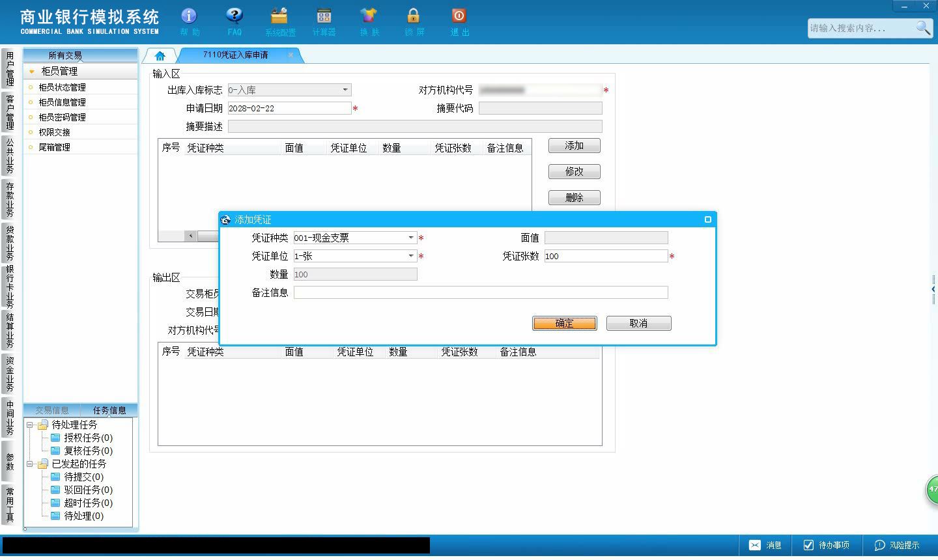This screenshot has height=560, width=938.
Task: Collapse the 已发起的任务 tree node
Action: [x=29, y=464]
